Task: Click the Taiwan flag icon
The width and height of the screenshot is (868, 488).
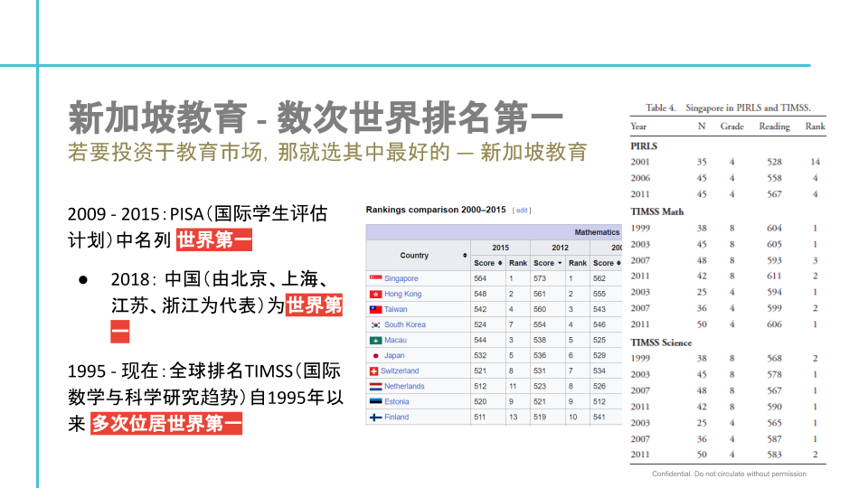Action: tap(375, 309)
